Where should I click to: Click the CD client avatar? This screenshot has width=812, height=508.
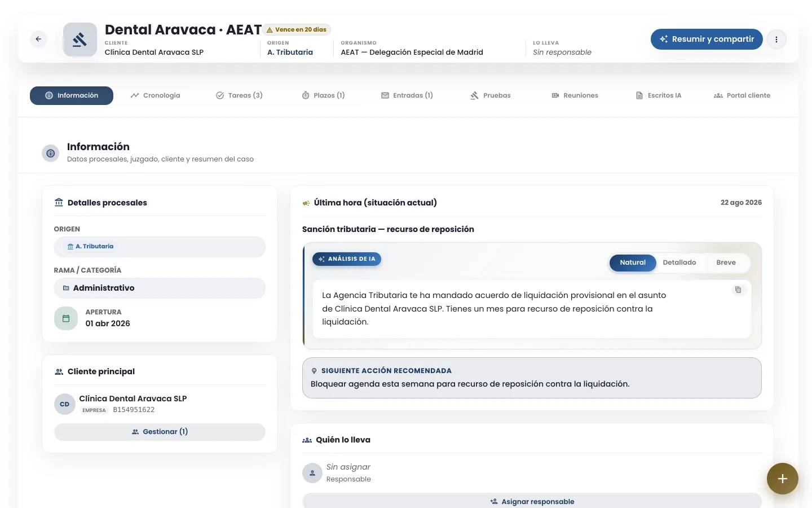click(65, 404)
